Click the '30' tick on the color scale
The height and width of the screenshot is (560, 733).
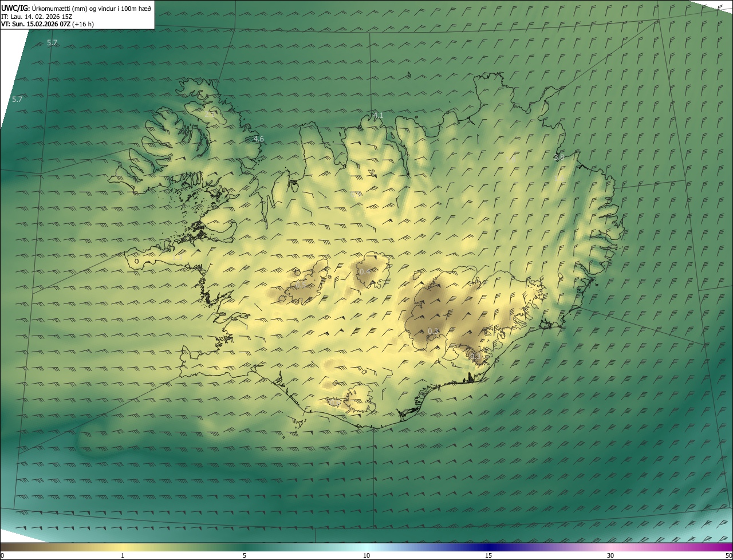tap(610, 555)
